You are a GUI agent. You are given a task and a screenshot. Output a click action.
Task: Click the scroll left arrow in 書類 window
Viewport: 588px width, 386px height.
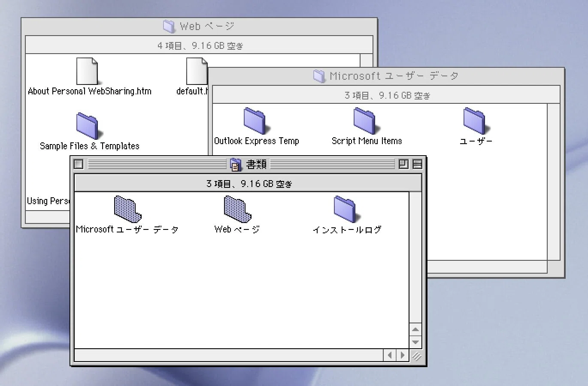389,355
